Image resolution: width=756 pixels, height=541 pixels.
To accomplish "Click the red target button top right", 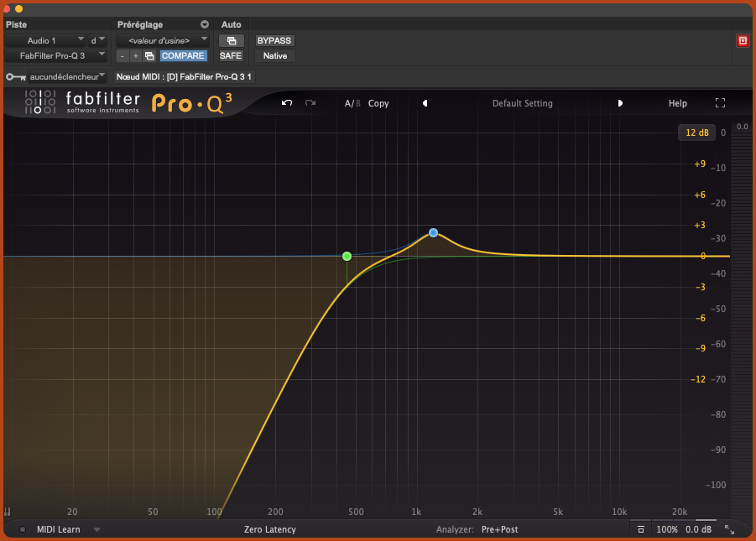I will tap(743, 40).
